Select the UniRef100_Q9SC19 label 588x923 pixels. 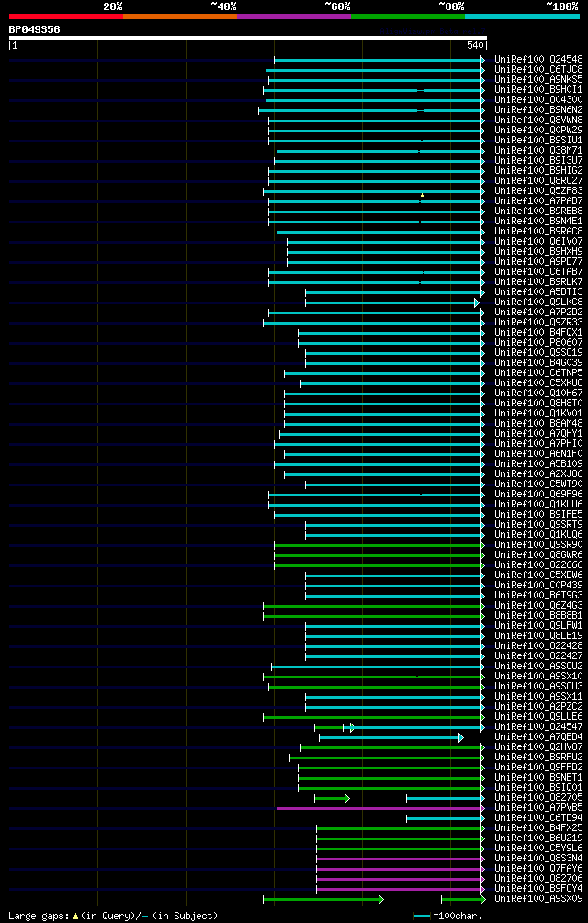coord(538,353)
